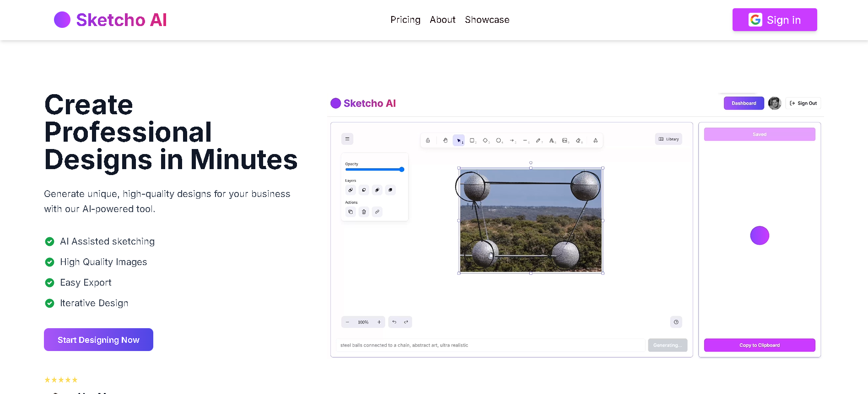Click the Sign in button
Screen dimensions: 868x394
point(775,20)
